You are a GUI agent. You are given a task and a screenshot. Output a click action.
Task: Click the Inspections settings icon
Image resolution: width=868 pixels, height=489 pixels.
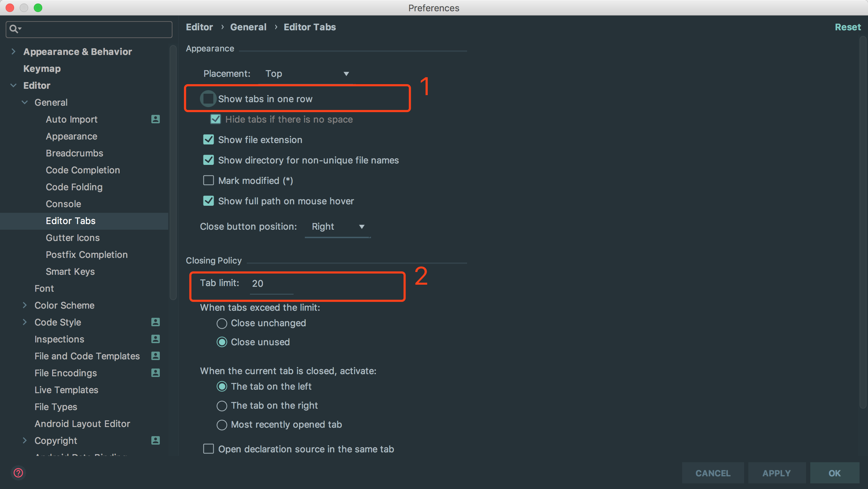156,339
